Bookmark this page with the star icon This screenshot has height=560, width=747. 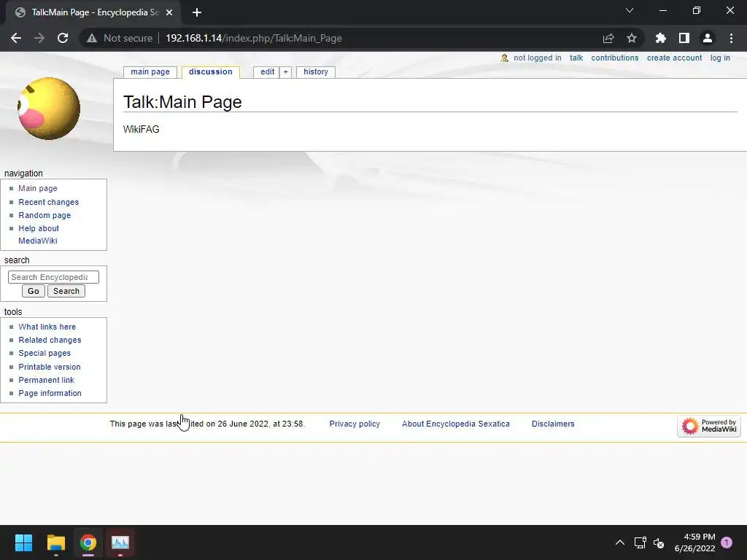click(631, 38)
